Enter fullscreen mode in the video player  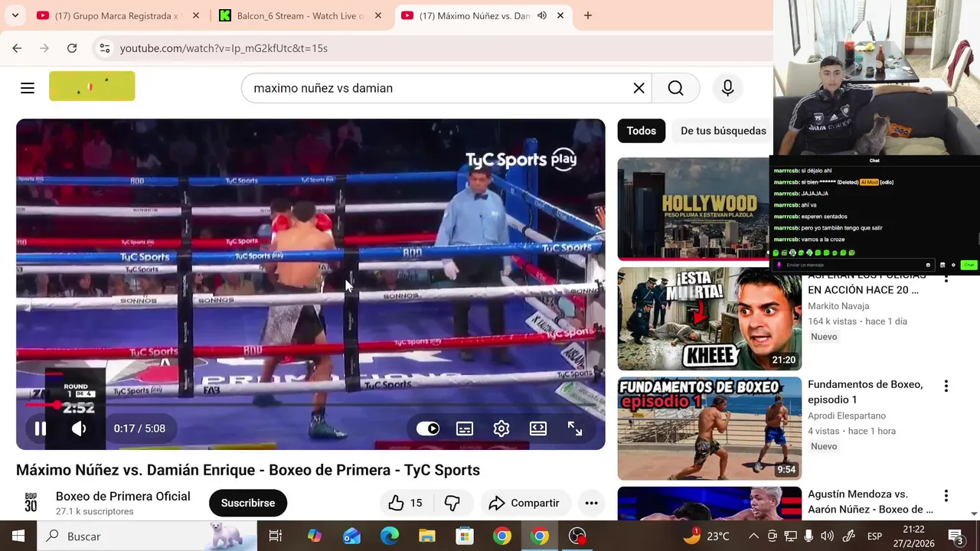[575, 429]
